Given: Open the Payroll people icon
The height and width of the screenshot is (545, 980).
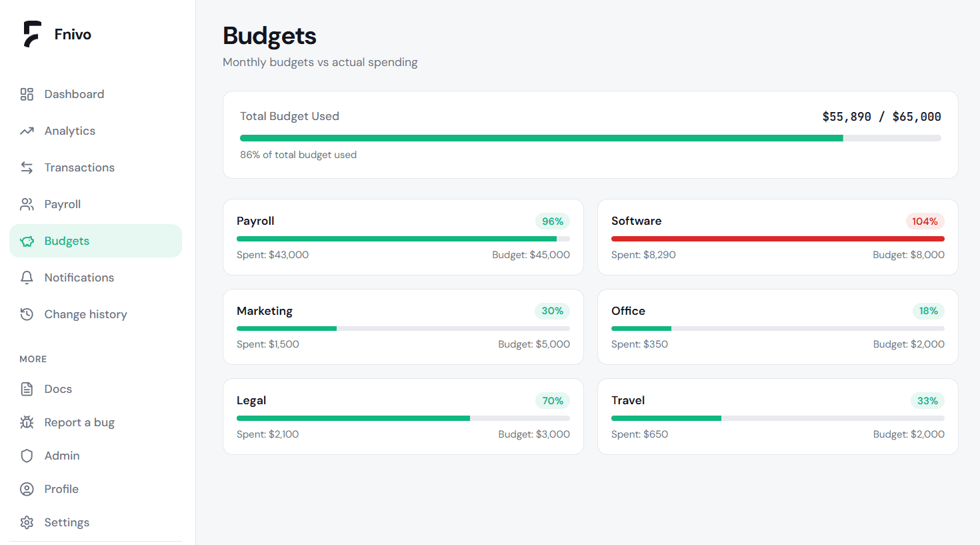Looking at the screenshot, I should coord(27,204).
